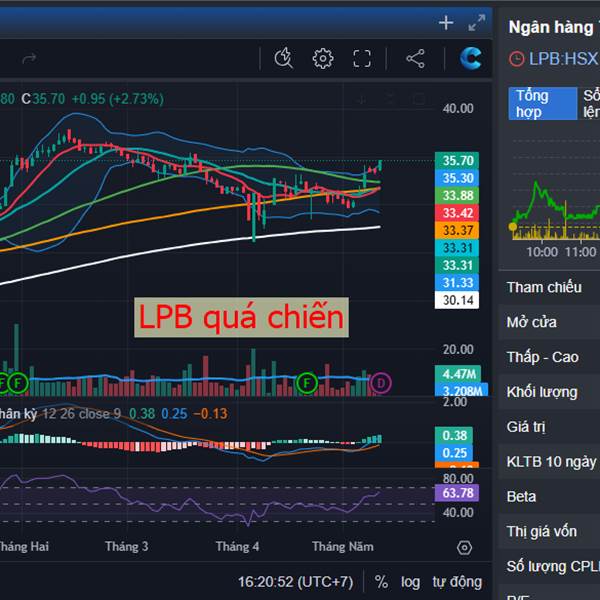Viewport: 600px width, 600px height.
Task: Click the 35.70 price label
Action: tap(457, 161)
